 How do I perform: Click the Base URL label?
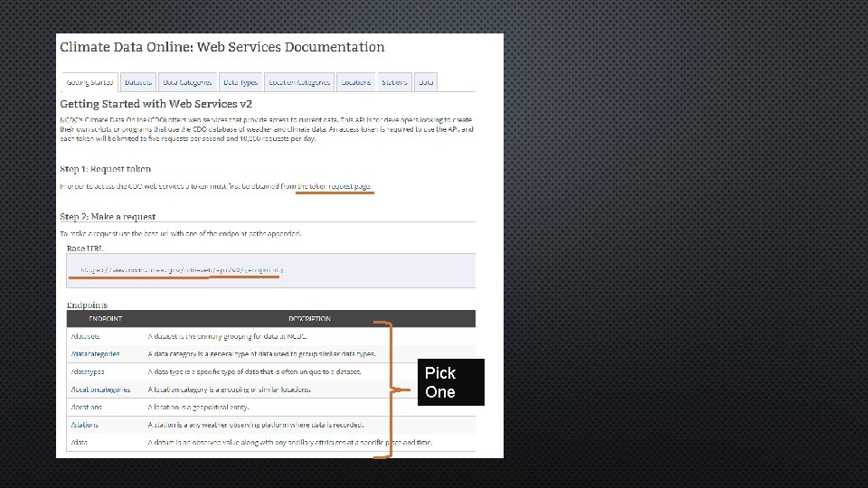(85, 249)
